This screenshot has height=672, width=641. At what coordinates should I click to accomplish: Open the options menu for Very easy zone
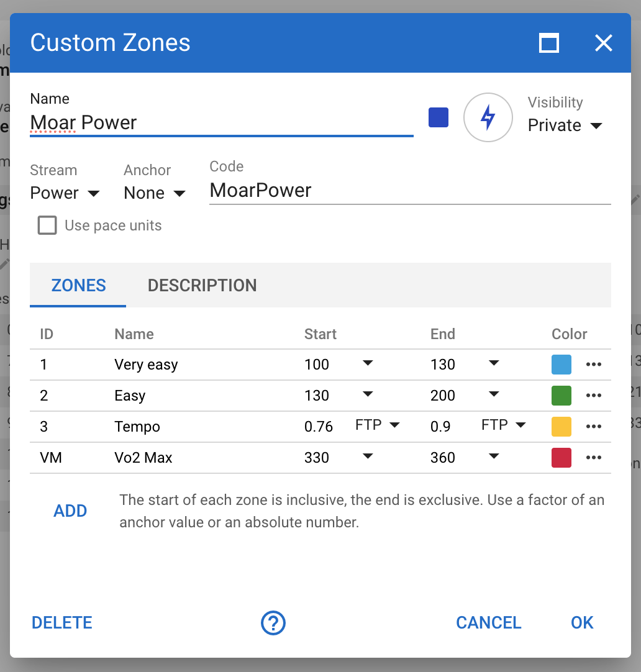(x=594, y=365)
